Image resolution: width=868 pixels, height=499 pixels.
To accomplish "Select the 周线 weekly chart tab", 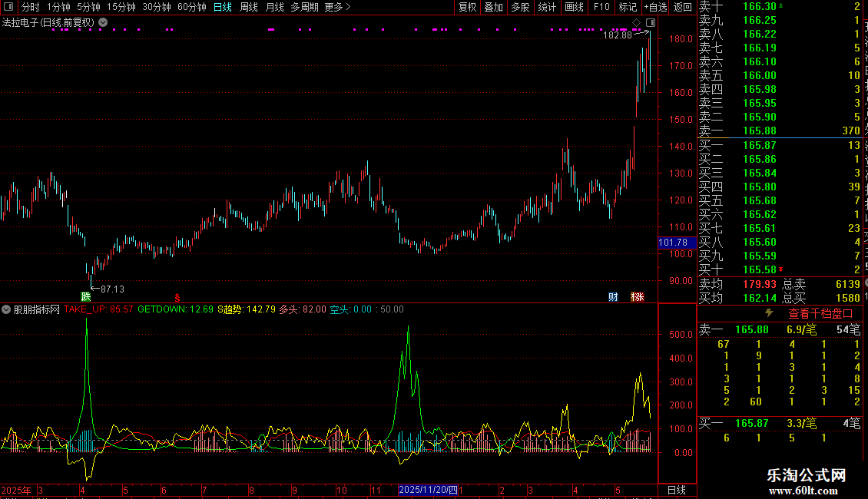I will pos(249,7).
